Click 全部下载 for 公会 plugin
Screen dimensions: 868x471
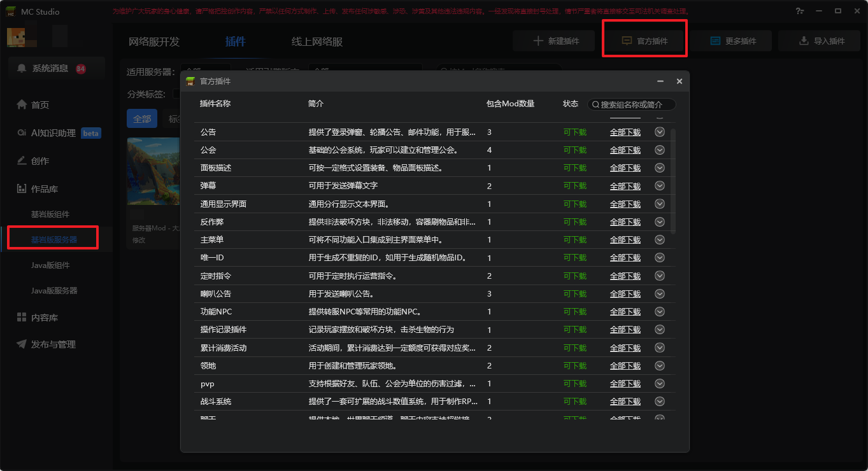pyautogui.click(x=625, y=150)
